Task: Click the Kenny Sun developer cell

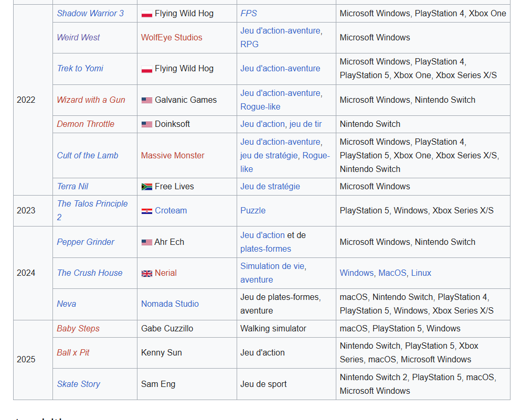Action: click(x=187, y=352)
